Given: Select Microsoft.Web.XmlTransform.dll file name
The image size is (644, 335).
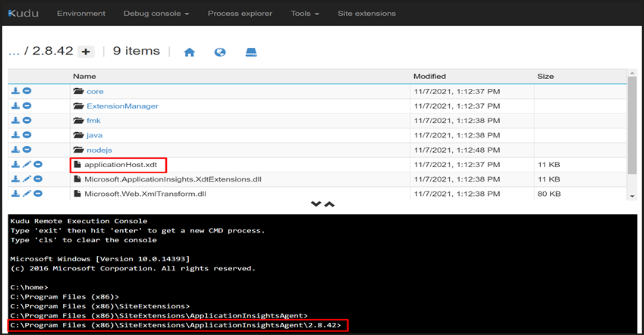Looking at the screenshot, I should (145, 194).
